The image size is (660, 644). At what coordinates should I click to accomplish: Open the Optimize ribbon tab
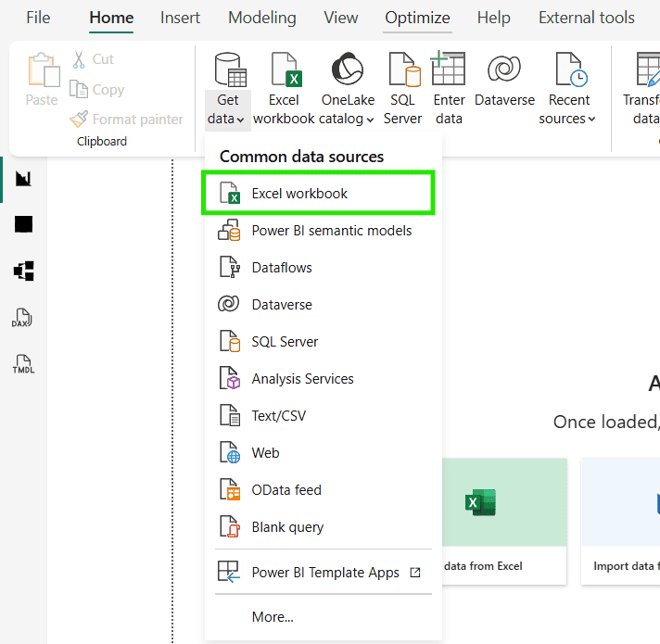pos(417,18)
